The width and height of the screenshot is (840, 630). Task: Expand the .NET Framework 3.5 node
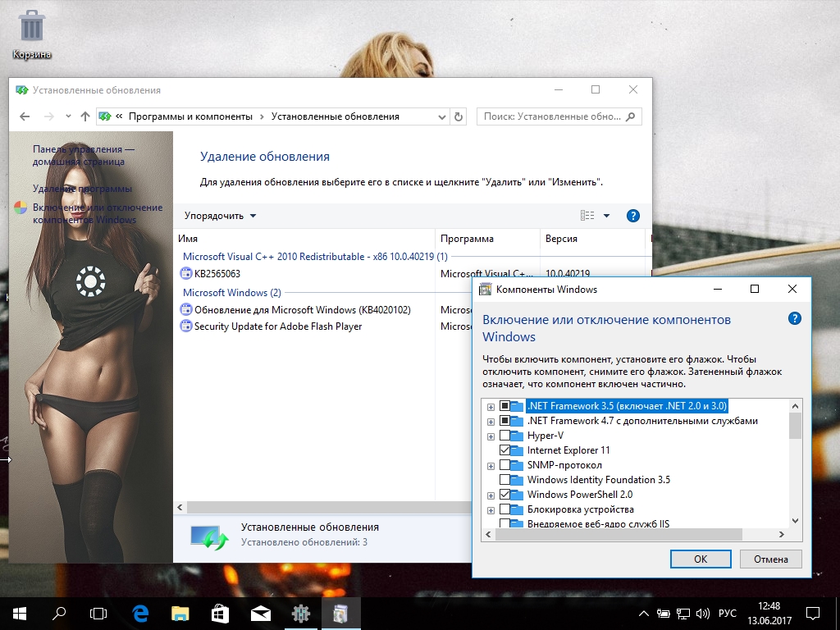491,407
